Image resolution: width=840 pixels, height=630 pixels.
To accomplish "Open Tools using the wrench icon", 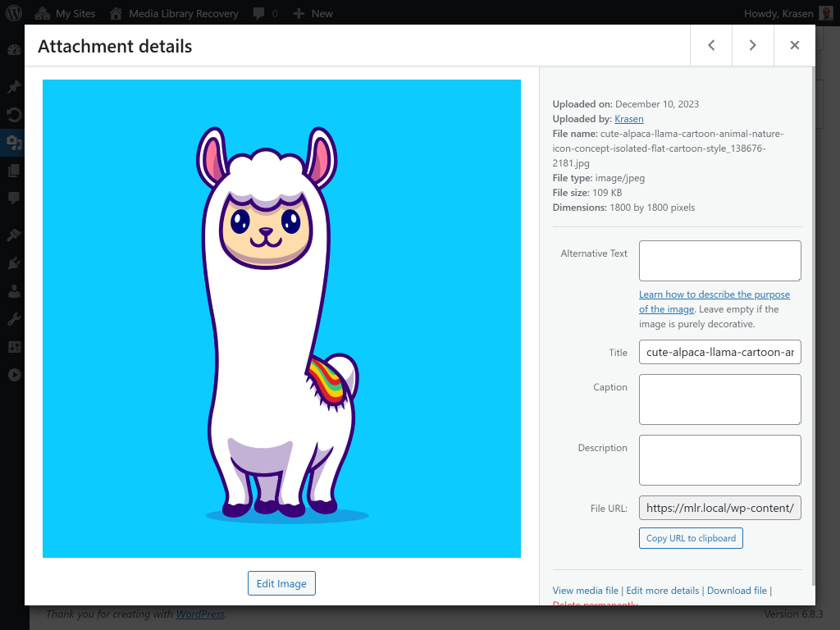I will click(12, 318).
